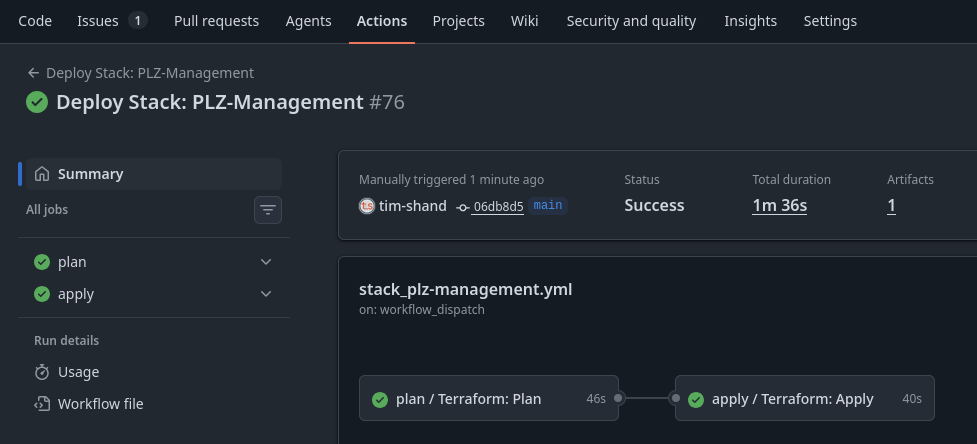The height and width of the screenshot is (444, 977).
Task: Click the Success status text
Action: [x=654, y=205]
